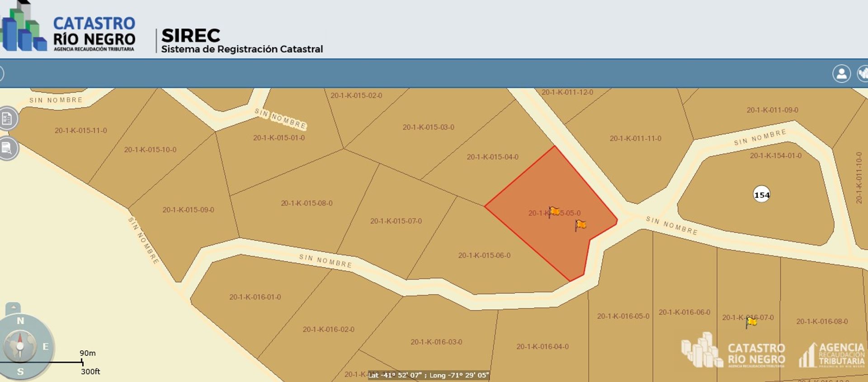The image size is (868, 382).
Task: Select parcel 20-1-K-011-10-0 vertical label
Action: 859,177
